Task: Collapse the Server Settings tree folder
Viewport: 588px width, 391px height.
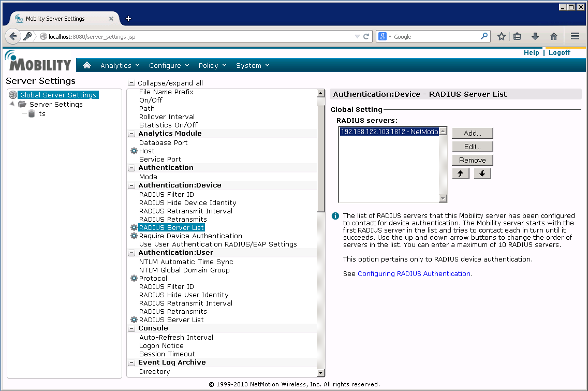Action: (12, 104)
